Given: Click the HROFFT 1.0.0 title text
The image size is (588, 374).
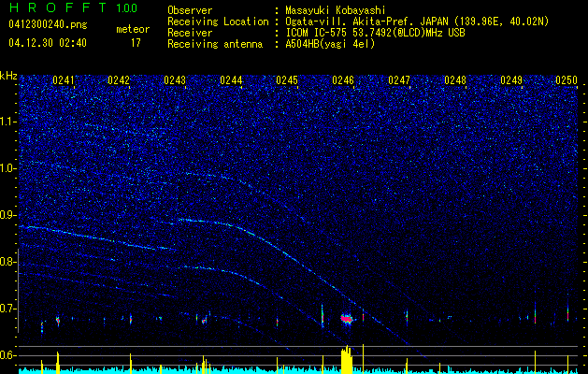Looking at the screenshot, I should click(73, 7).
